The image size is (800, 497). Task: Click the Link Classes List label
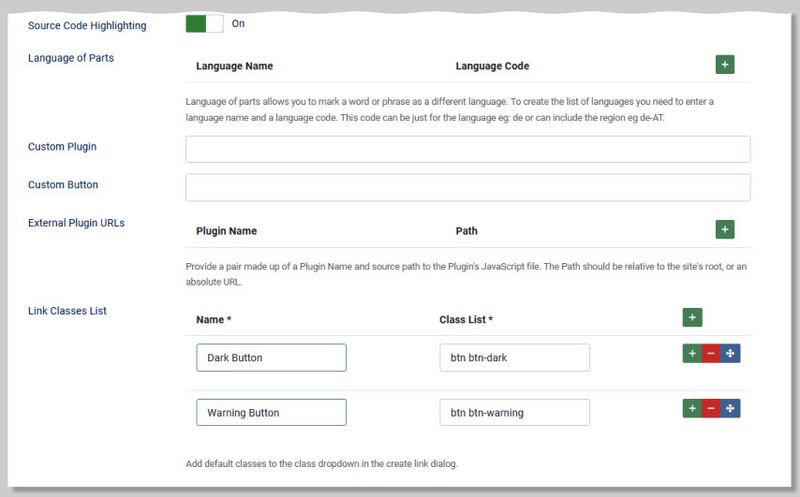(x=67, y=311)
